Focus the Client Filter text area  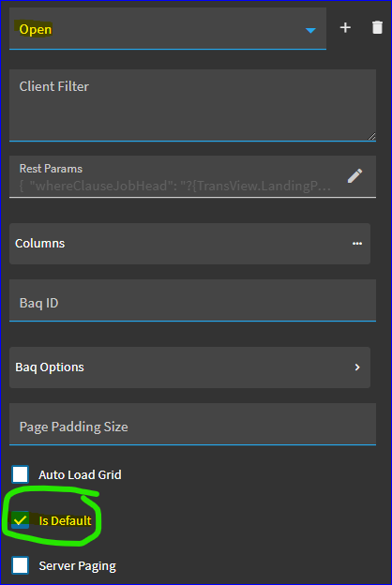(192, 105)
